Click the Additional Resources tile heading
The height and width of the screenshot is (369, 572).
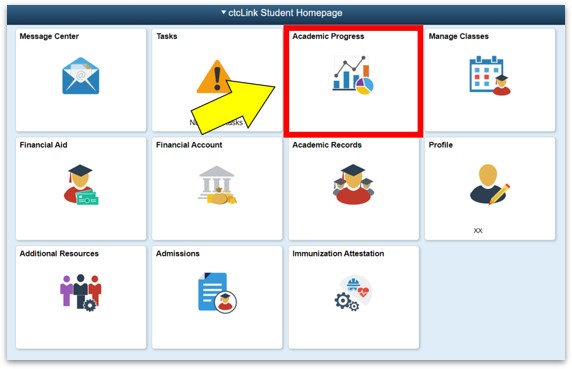coord(59,253)
